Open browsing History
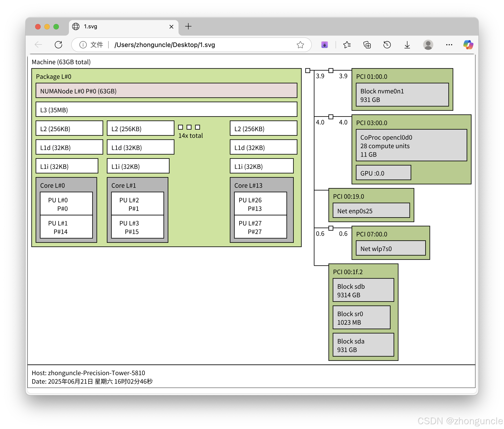Screen dimensions: 504x429 [387, 45]
